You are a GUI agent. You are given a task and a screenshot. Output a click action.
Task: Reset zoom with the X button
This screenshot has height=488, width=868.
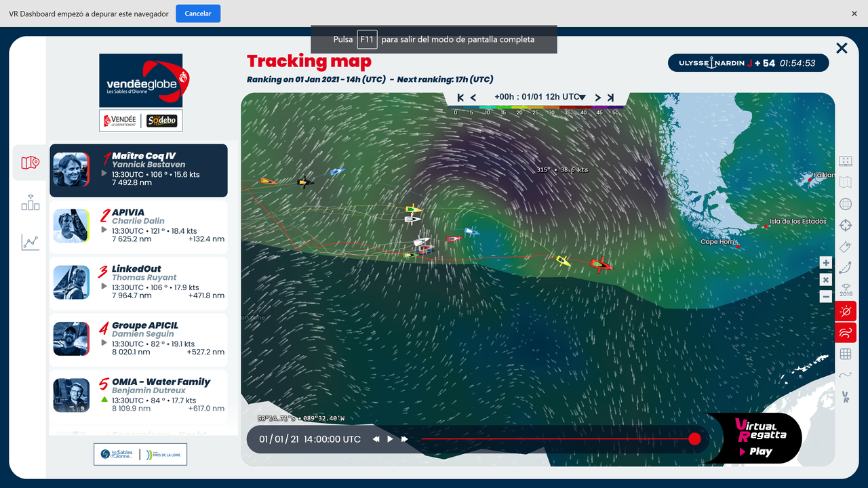(825, 280)
